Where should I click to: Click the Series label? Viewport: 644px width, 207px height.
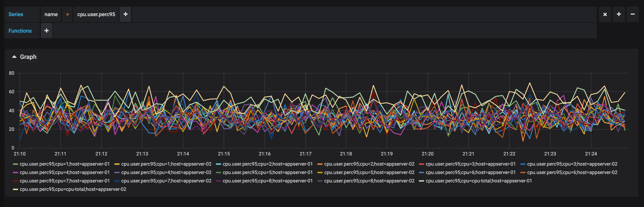[x=16, y=15]
